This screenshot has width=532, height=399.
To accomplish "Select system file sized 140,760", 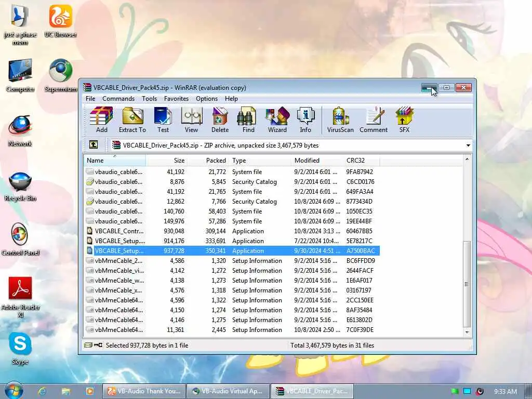I will pos(232,211).
